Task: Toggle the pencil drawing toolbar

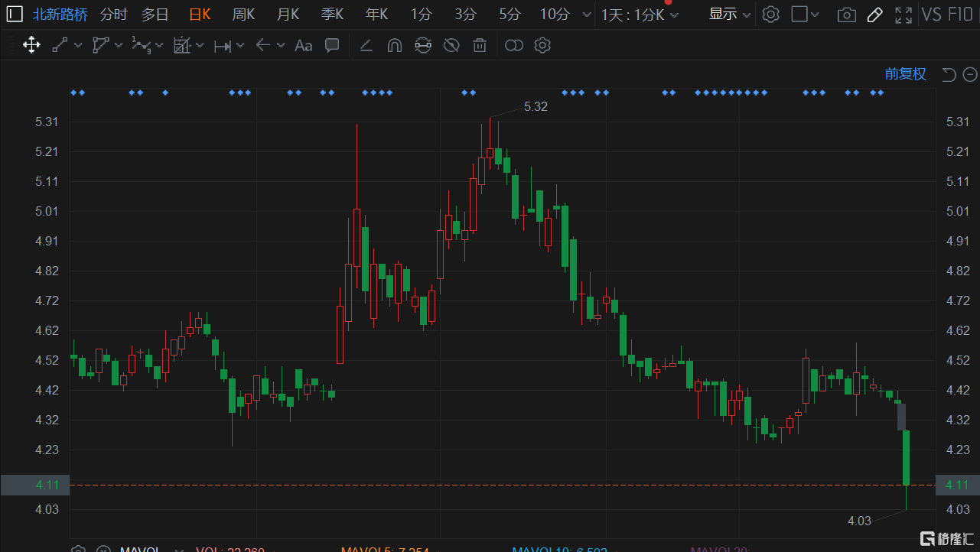Action: (874, 15)
